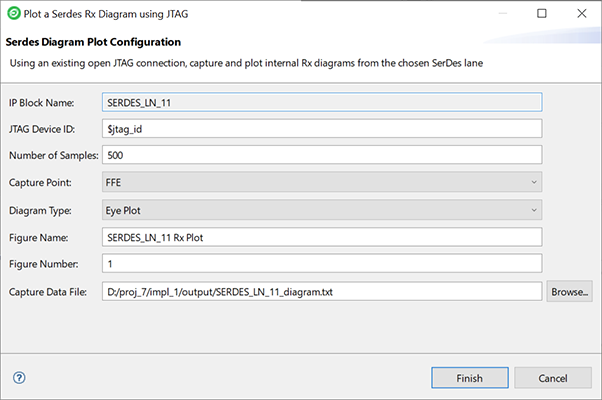Click the Capture Data File path field
Image resolution: width=602 pixels, height=400 pixels.
click(x=322, y=291)
